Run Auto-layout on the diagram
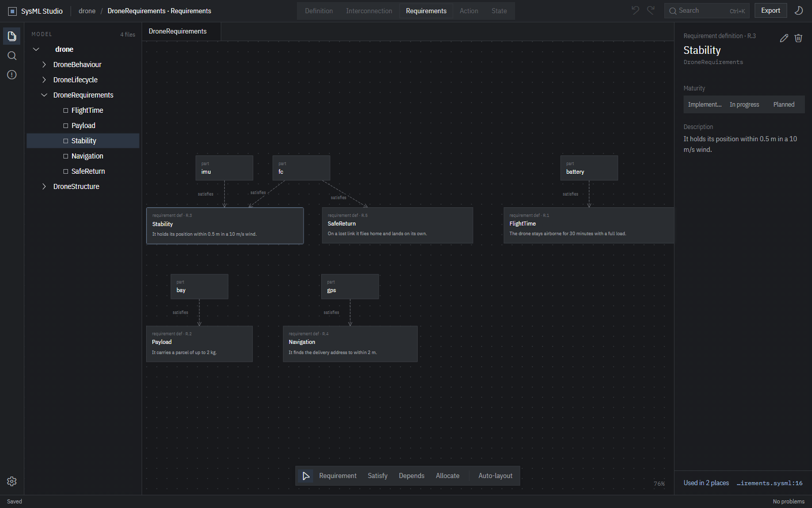This screenshot has width=812, height=508. pyautogui.click(x=495, y=476)
